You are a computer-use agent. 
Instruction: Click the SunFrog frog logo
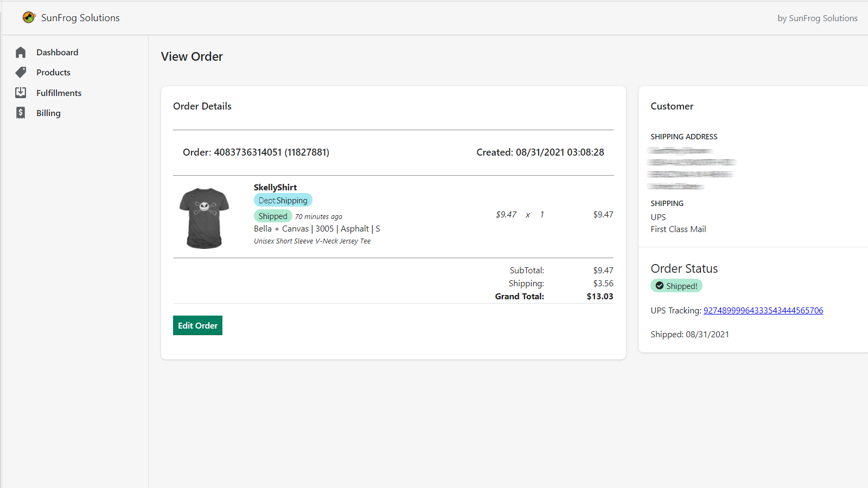[29, 17]
